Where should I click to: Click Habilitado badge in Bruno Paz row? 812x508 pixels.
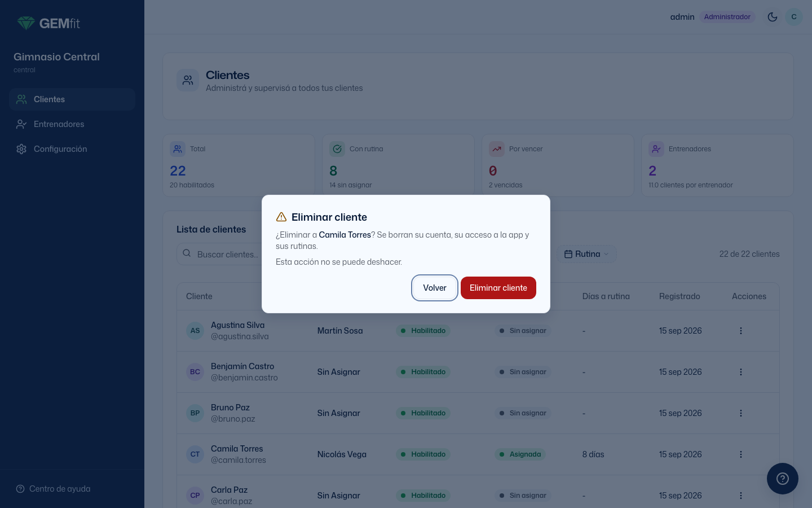tap(423, 413)
